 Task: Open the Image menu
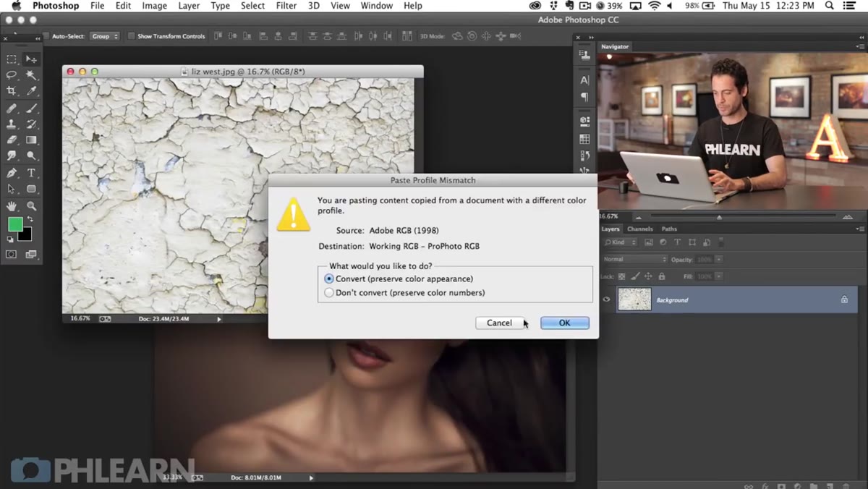pos(154,6)
